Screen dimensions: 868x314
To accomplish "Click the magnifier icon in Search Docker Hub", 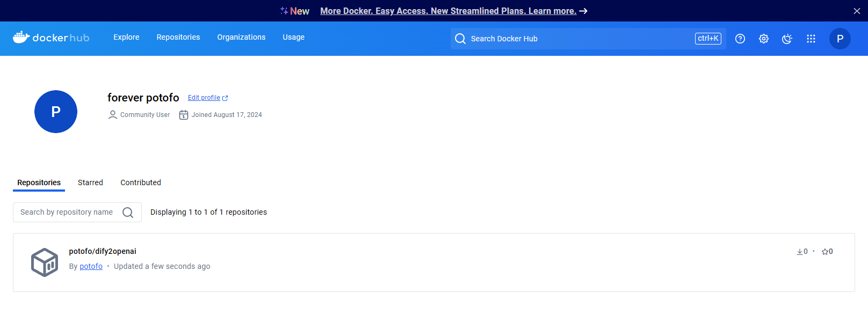I will 460,39.
